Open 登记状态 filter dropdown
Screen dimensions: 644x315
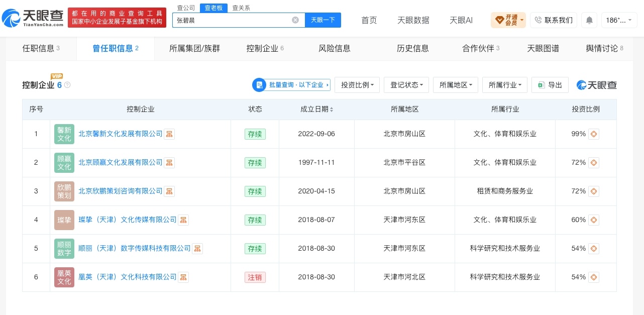point(406,85)
